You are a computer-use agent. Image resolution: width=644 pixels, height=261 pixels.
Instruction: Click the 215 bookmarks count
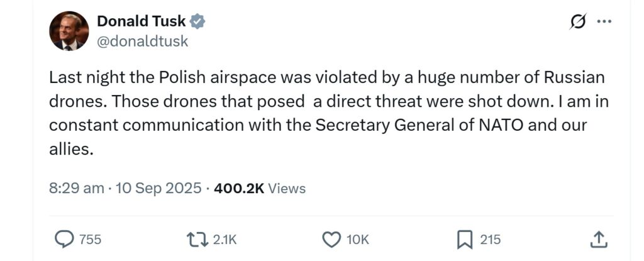491,240
